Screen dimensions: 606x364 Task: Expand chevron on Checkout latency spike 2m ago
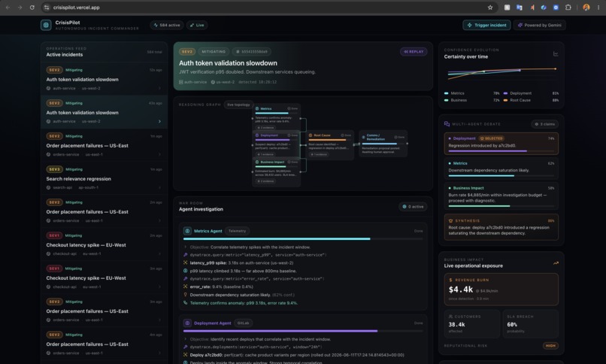[x=159, y=253]
